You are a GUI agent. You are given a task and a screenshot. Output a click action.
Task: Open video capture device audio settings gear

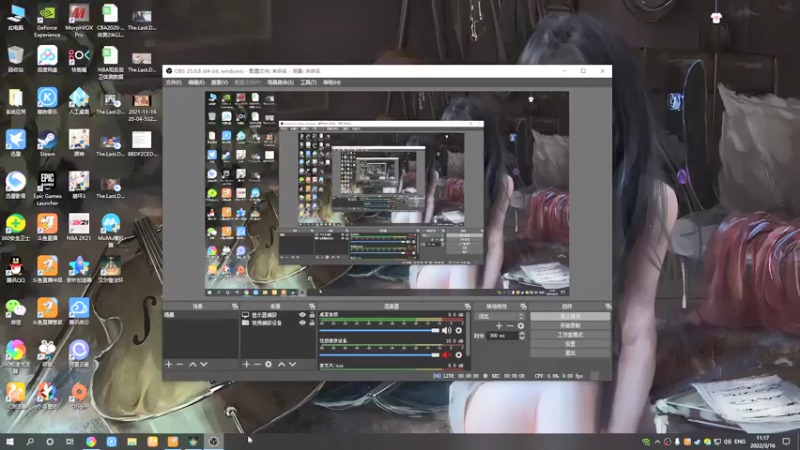coord(459,355)
